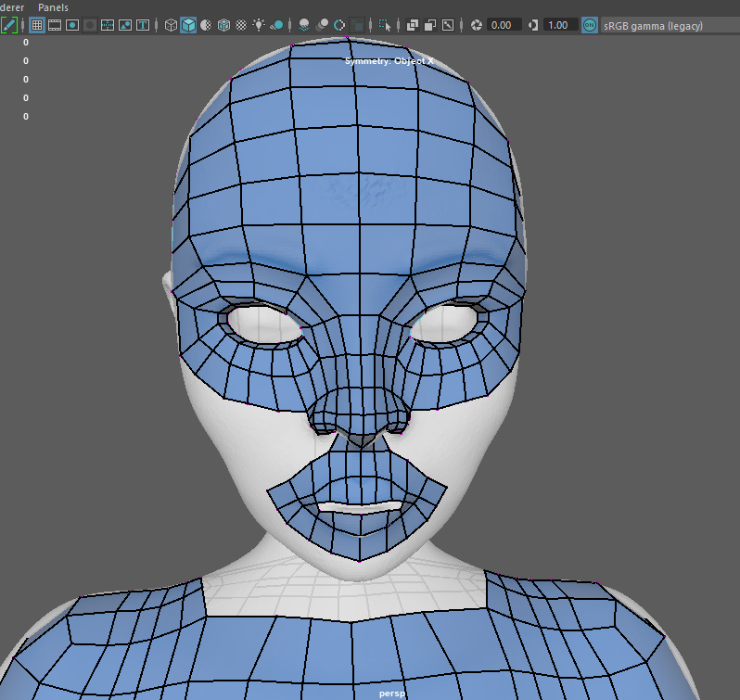The width and height of the screenshot is (740, 700).
Task: Switch to Wireframe shading mode
Action: click(171, 25)
